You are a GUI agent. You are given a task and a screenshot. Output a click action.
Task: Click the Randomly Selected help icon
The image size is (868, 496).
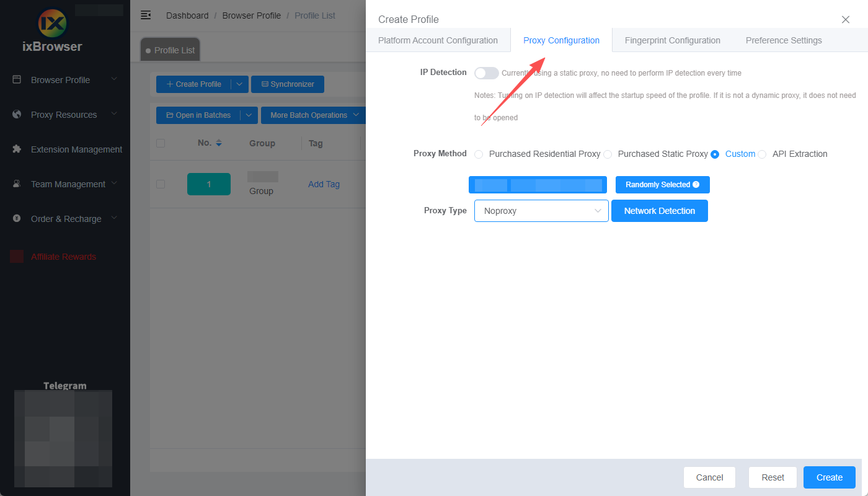(x=696, y=185)
